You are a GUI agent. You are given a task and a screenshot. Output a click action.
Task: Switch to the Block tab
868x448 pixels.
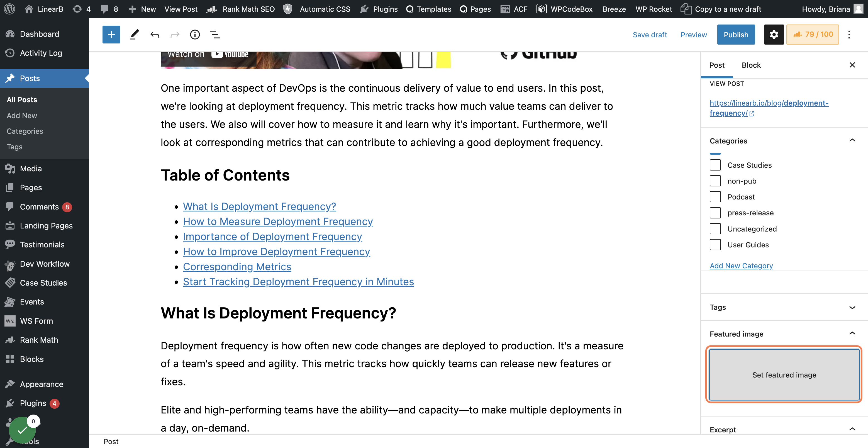pos(751,65)
